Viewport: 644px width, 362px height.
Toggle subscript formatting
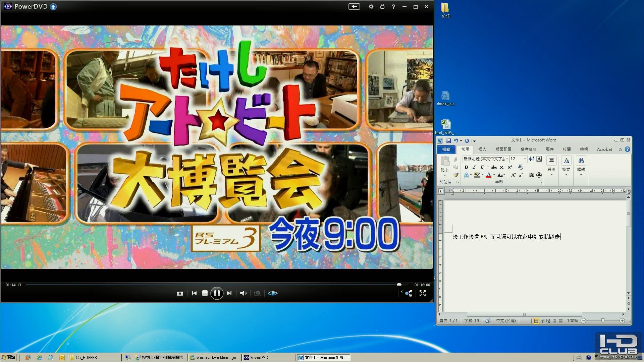[502, 167]
